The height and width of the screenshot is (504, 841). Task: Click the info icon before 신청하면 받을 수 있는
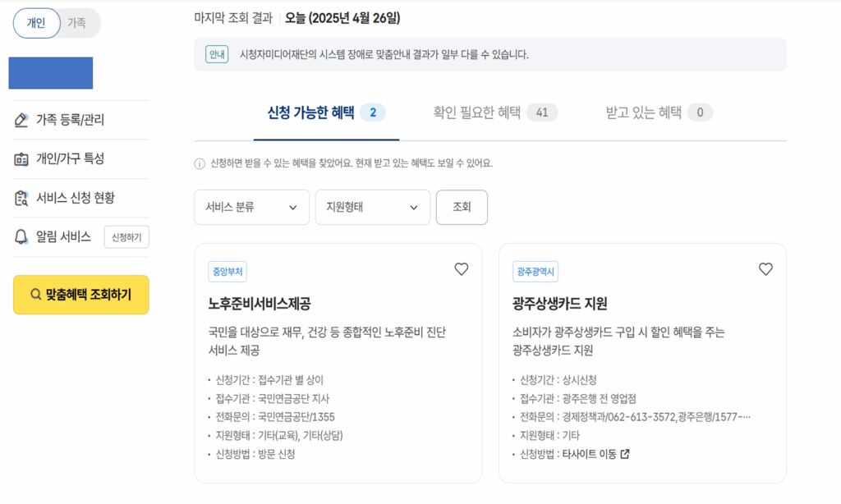200,163
